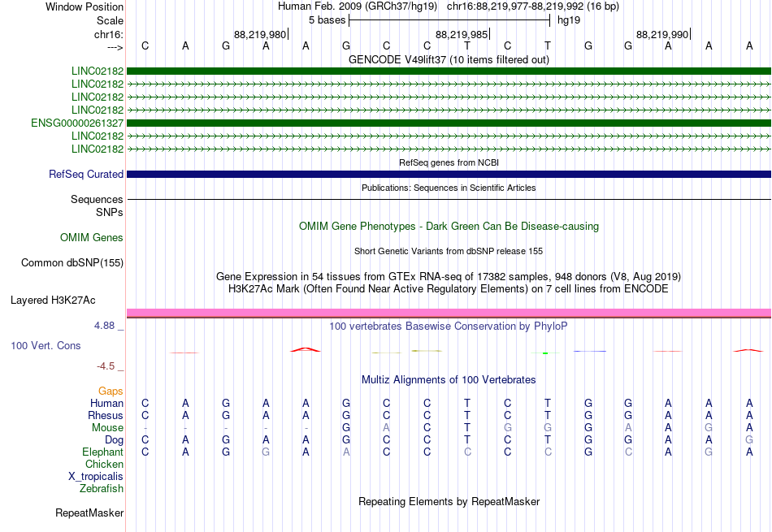772x532 pixels.
Task: Open the GENCODE V49lift37 track title
Action: tap(449, 59)
